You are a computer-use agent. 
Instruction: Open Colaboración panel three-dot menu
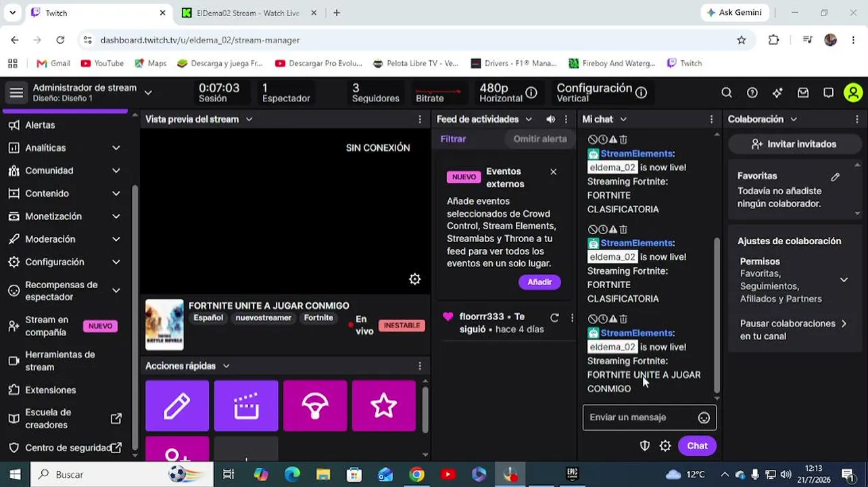tap(857, 119)
